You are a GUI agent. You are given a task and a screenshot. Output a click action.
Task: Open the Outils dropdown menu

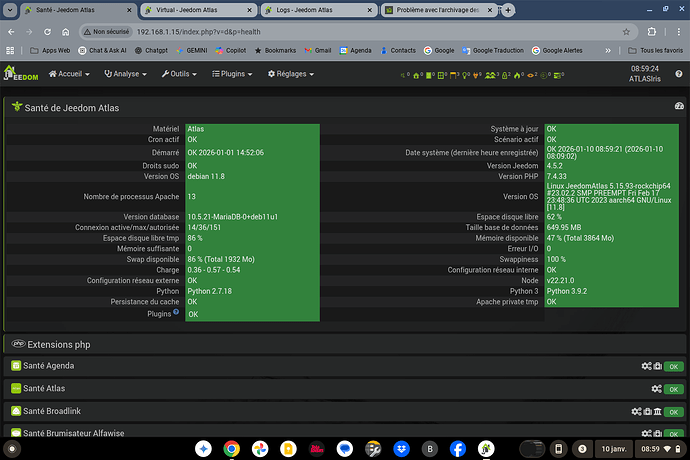pyautogui.click(x=179, y=74)
